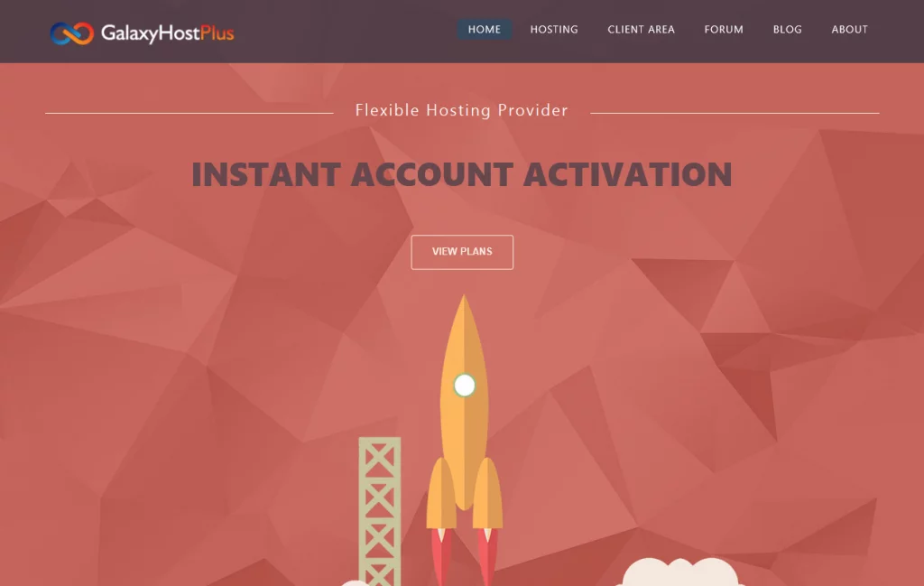The height and width of the screenshot is (586, 924).
Task: Click the rocket's right side booster
Action: click(x=488, y=493)
